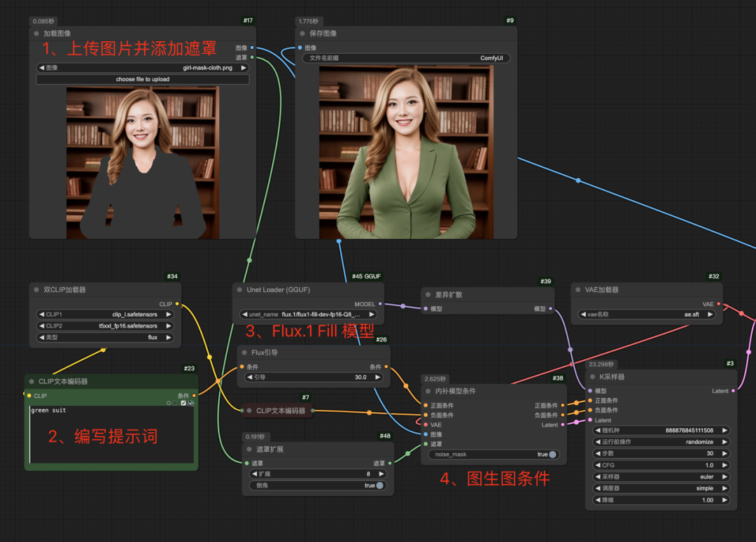Open the 采样器 euler selector

661,476
